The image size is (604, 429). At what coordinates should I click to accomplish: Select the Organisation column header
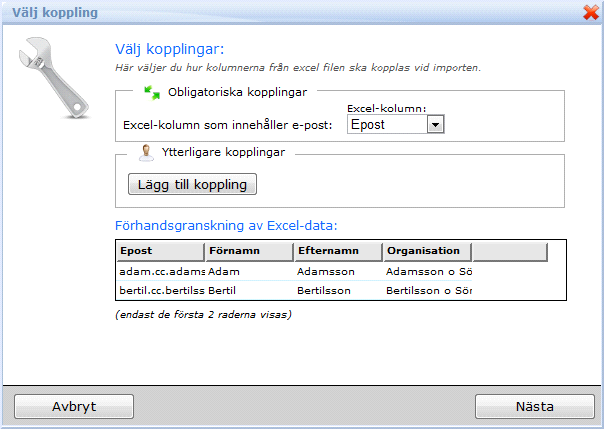click(x=427, y=251)
